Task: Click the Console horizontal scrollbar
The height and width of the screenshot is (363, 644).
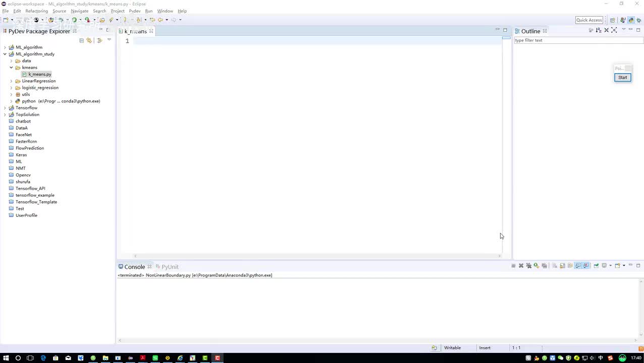Action: click(x=378, y=340)
